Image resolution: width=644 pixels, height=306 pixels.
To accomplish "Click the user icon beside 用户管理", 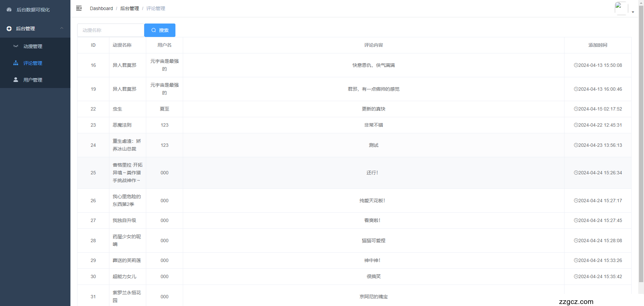I will (x=15, y=80).
